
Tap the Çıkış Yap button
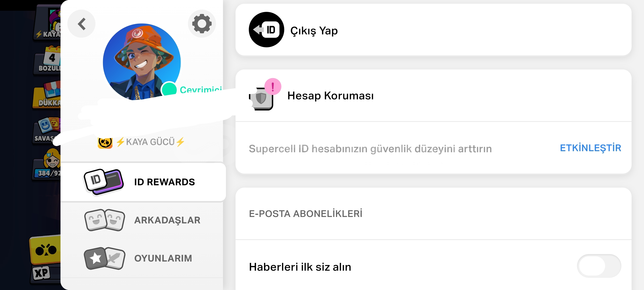433,30
